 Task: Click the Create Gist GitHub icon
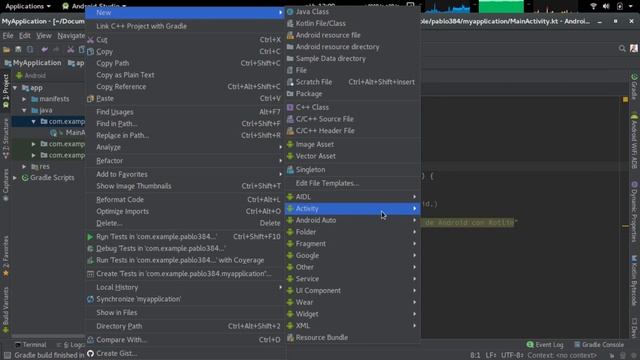(x=90, y=354)
